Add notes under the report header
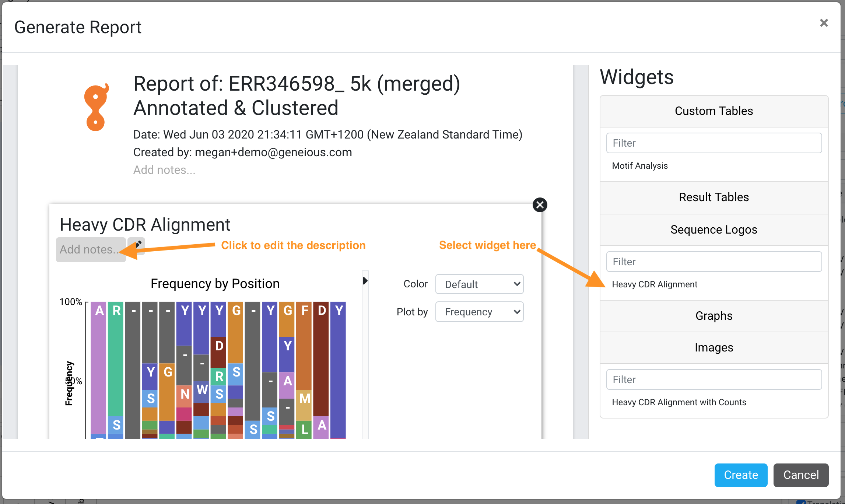 [164, 170]
